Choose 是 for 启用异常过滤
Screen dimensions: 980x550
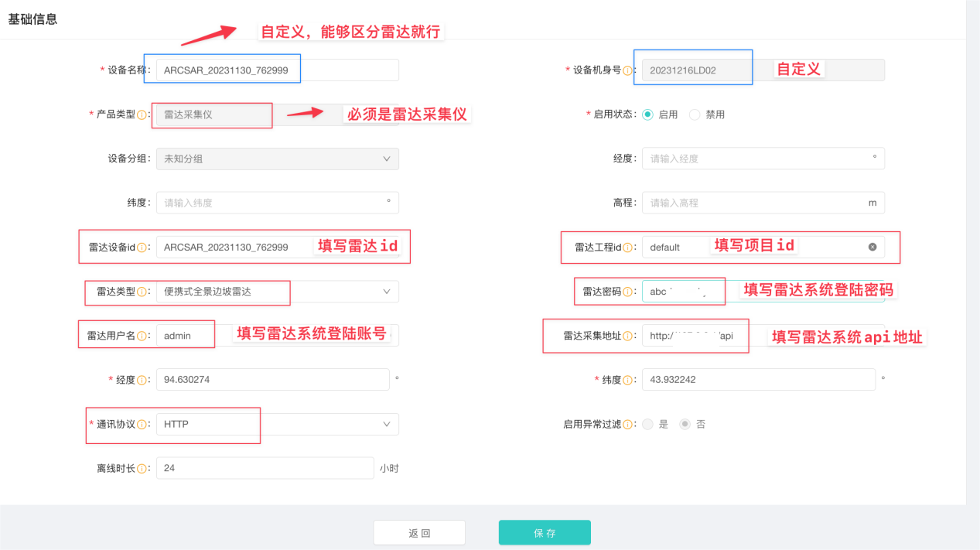tap(647, 425)
